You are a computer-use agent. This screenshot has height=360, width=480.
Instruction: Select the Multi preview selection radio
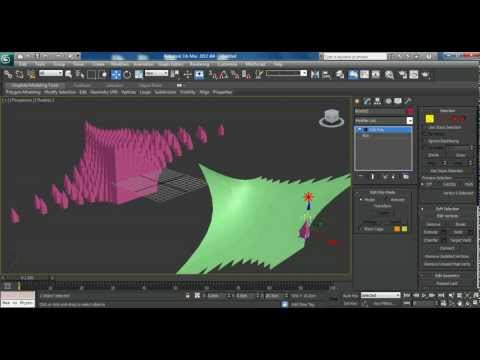click(x=462, y=184)
